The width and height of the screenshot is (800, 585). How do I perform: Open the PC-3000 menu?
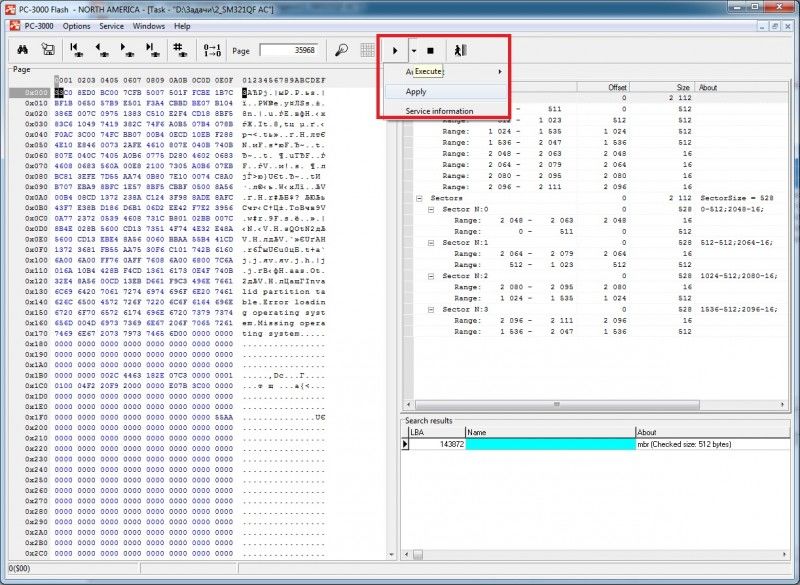(39, 26)
